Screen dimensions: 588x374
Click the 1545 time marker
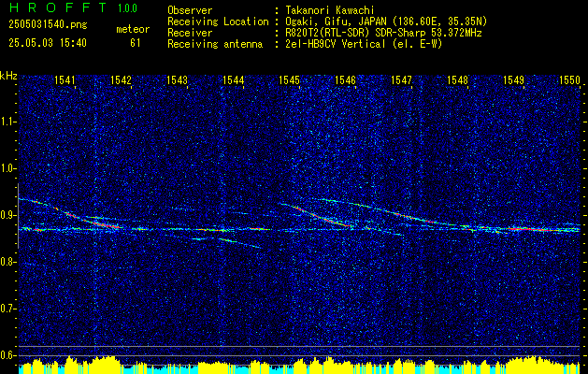tap(290, 79)
